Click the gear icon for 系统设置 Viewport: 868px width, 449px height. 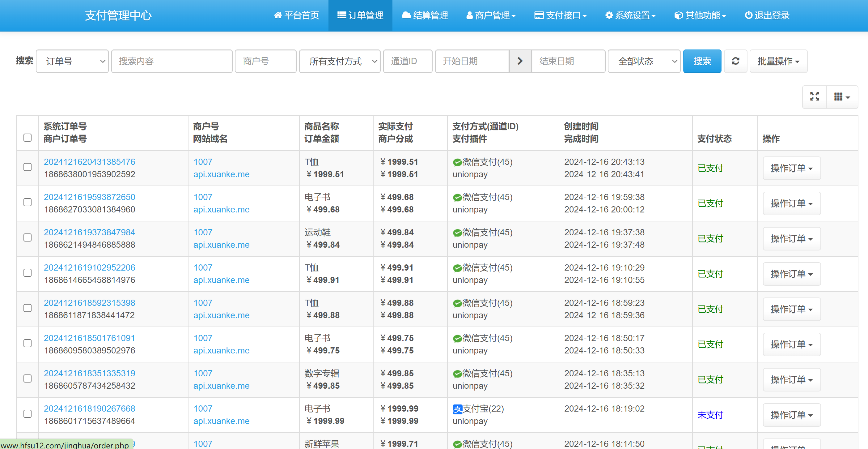point(609,15)
